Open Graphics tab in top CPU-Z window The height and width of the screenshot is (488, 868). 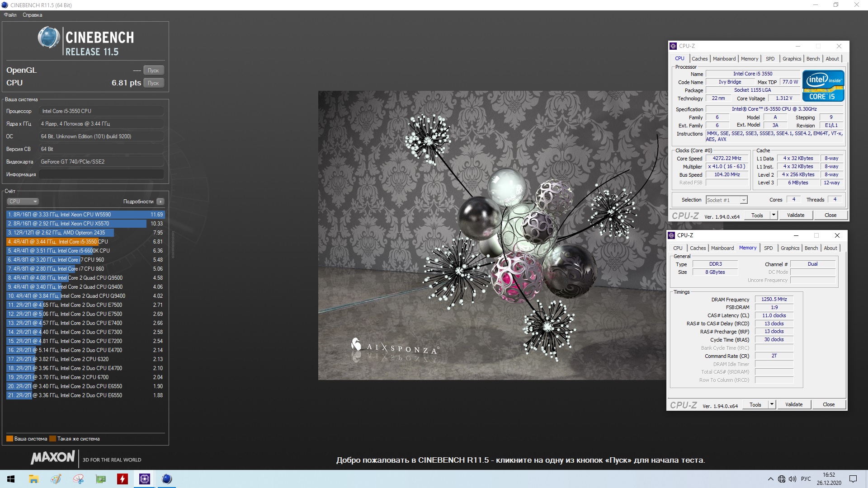(x=792, y=59)
